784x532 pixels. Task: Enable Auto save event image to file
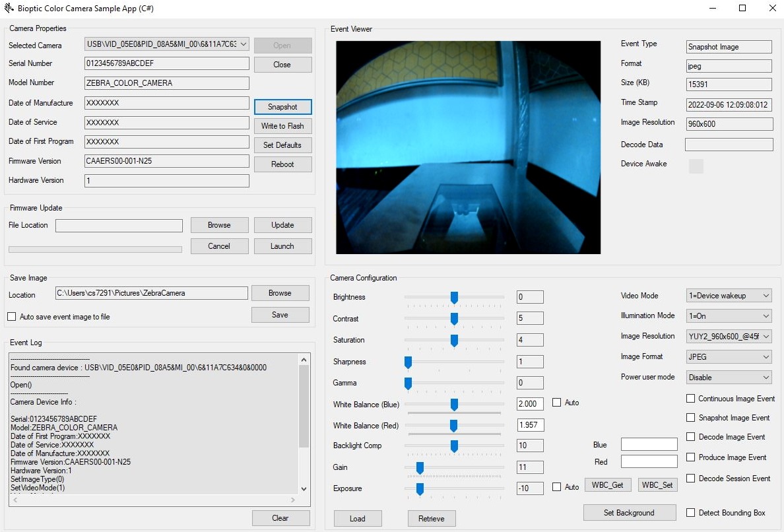pyautogui.click(x=11, y=316)
